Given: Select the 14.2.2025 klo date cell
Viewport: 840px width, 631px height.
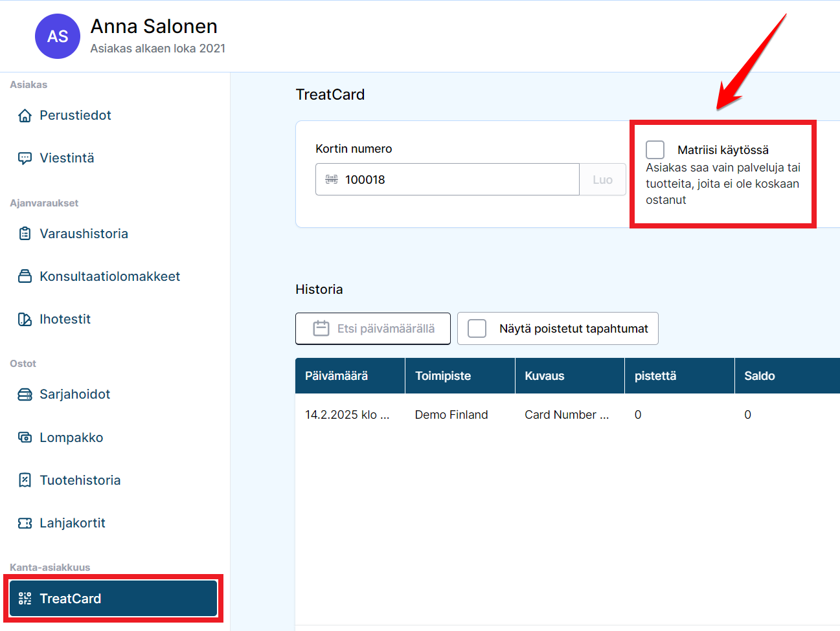Looking at the screenshot, I should [347, 415].
